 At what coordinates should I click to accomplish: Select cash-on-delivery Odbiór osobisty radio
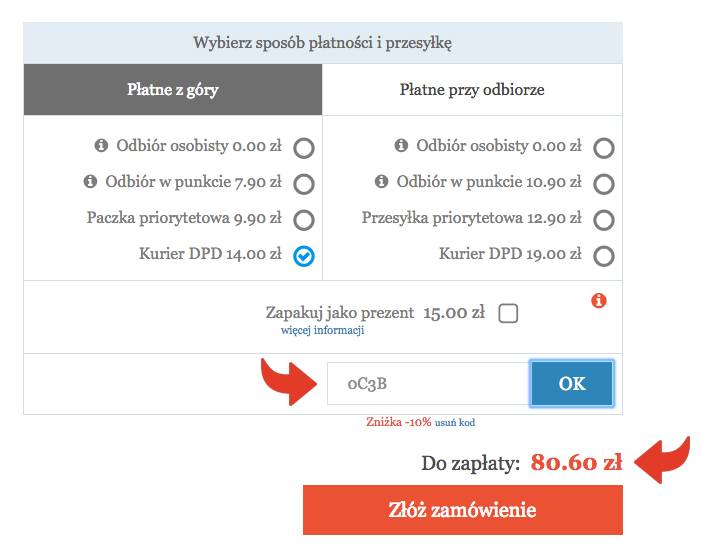click(x=603, y=149)
